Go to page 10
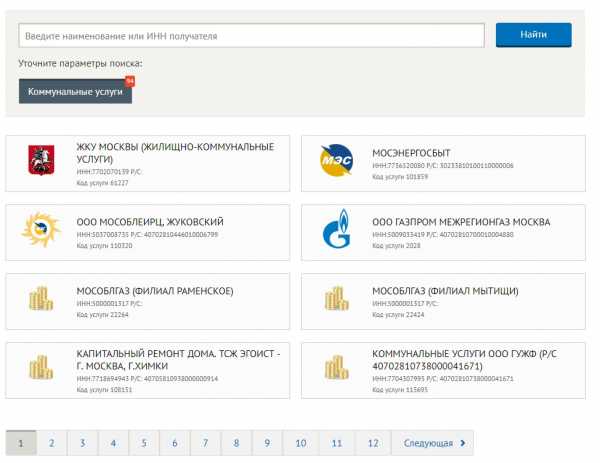Screen dimensions: 600x463 (x=301, y=443)
